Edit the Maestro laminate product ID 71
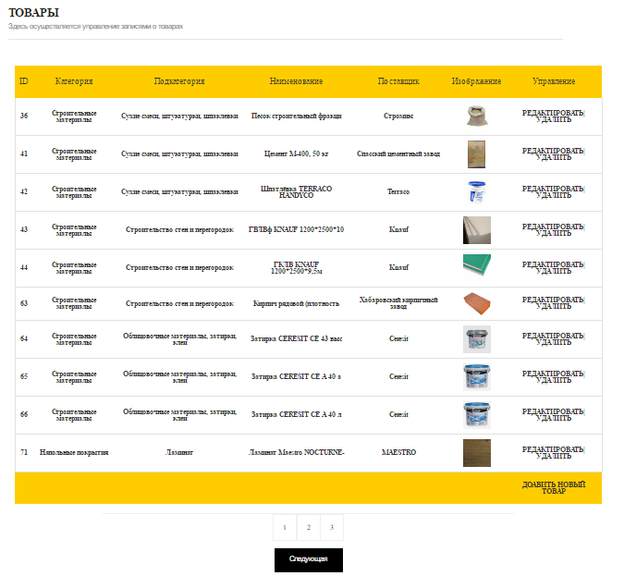 552,449
